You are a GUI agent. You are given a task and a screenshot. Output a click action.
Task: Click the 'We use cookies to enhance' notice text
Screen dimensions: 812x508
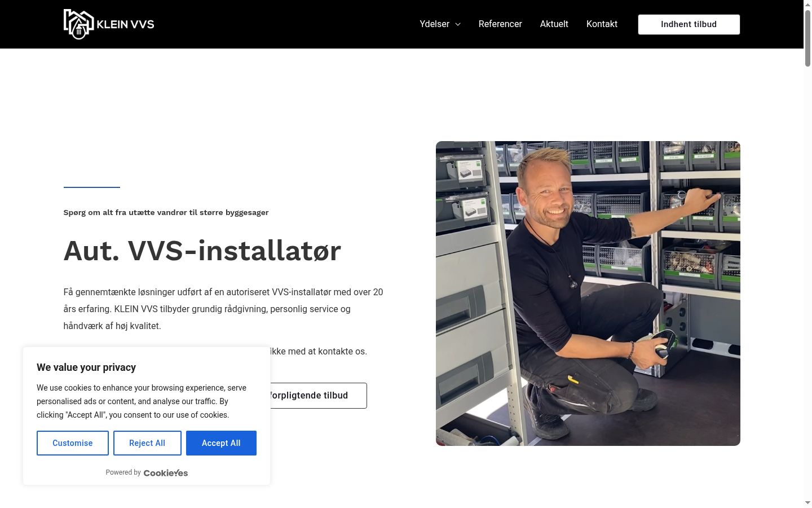(x=142, y=401)
